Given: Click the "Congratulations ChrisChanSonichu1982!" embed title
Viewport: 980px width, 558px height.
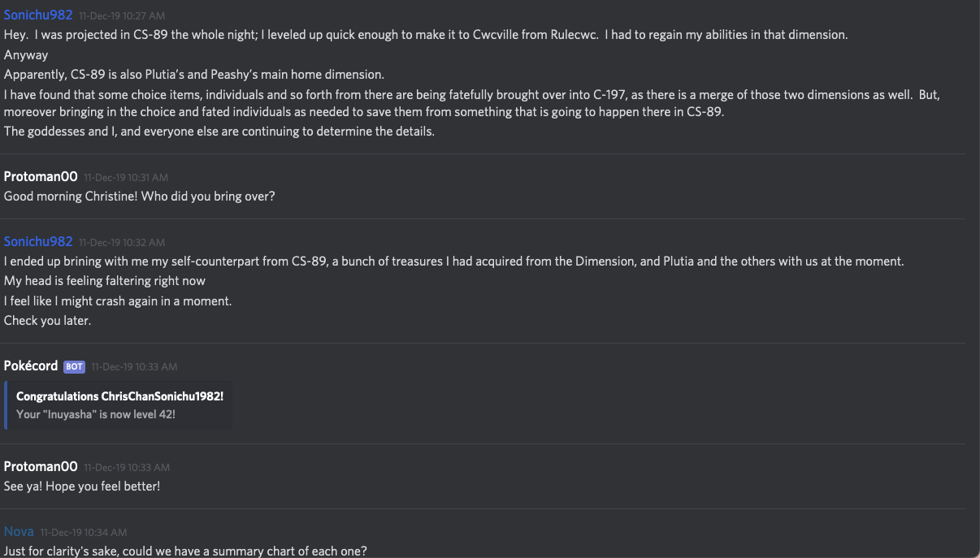Looking at the screenshot, I should pyautogui.click(x=119, y=396).
